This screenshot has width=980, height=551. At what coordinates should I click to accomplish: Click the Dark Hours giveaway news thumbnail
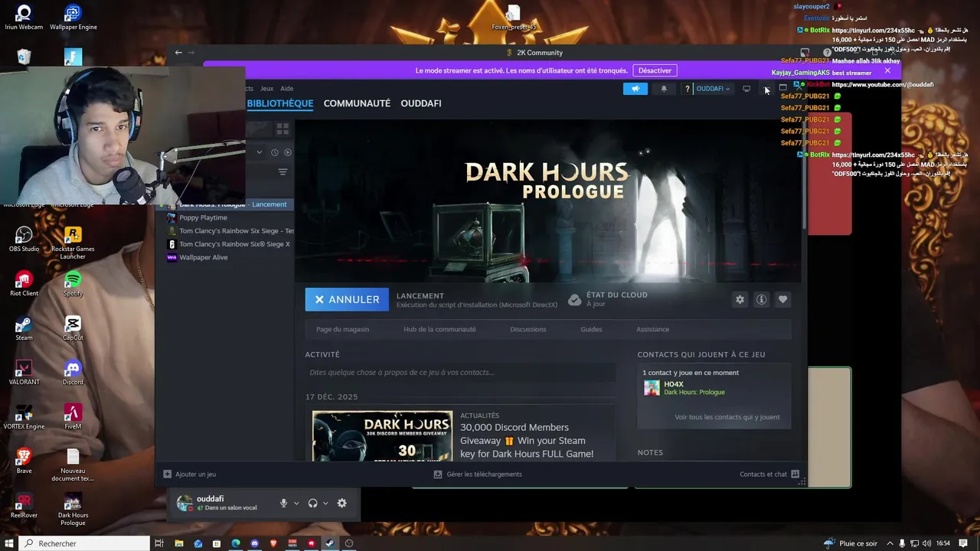[382, 435]
